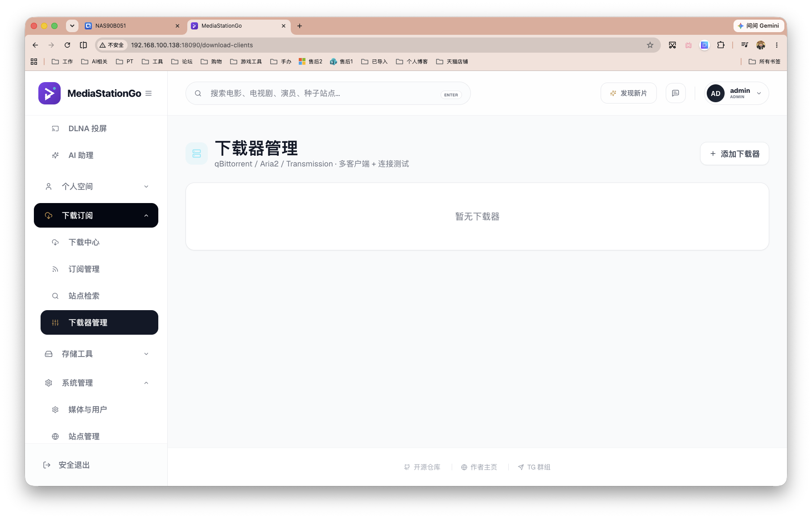This screenshot has width=812, height=519.
Task: Toggle the sidebar hamburger menu icon
Action: (148, 93)
